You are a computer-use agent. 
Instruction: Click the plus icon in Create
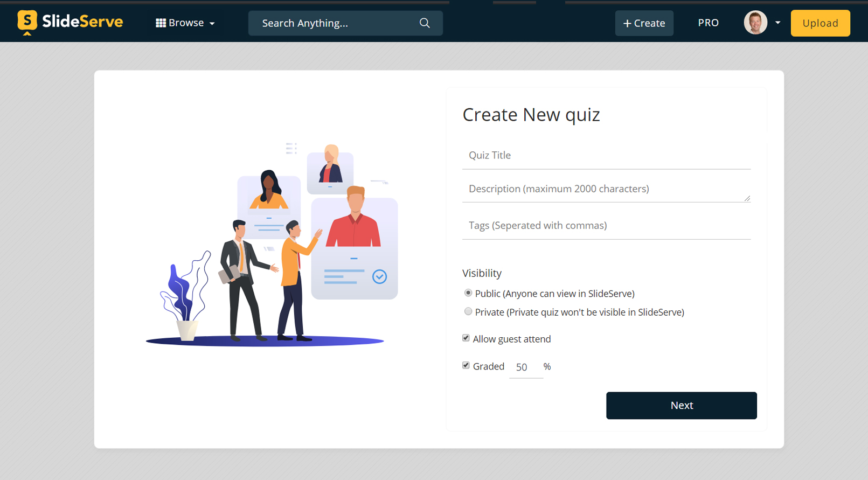pyautogui.click(x=627, y=24)
